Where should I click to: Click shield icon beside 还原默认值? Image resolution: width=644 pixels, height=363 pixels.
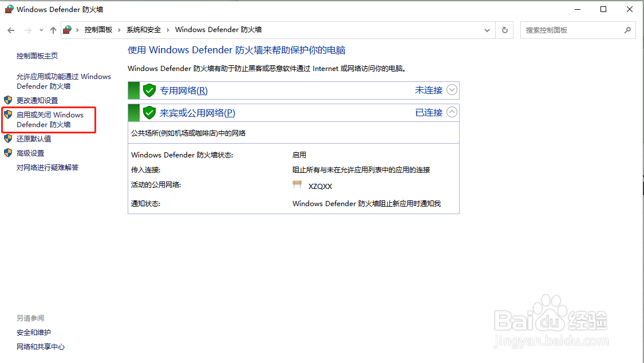tap(8, 139)
